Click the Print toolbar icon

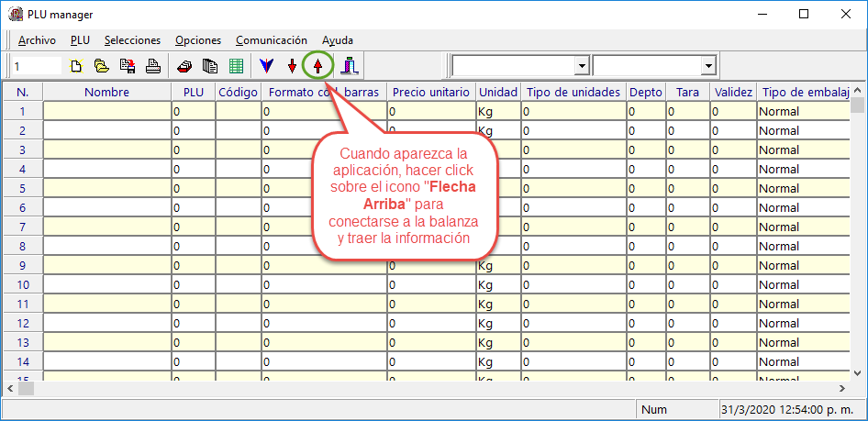point(154,66)
